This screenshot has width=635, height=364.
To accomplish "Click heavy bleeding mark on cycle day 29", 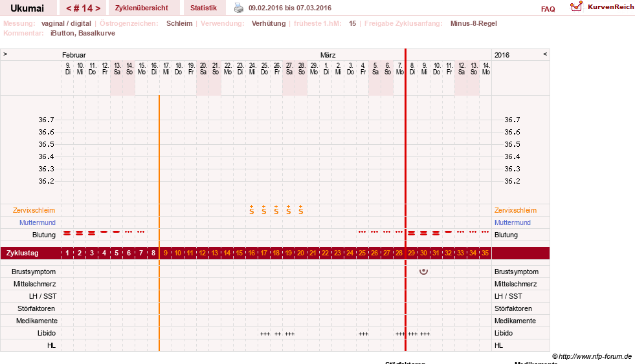I will pyautogui.click(x=412, y=233).
